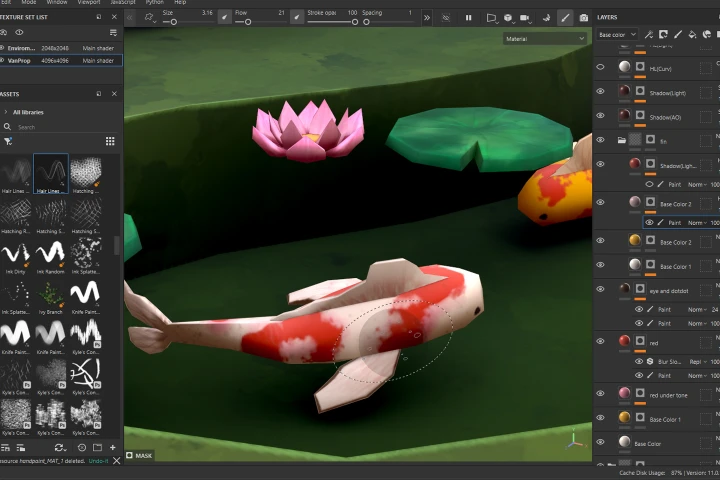Open 3D/2D view cube dropdown
Screen dimensions: 720x480
[x=508, y=18]
